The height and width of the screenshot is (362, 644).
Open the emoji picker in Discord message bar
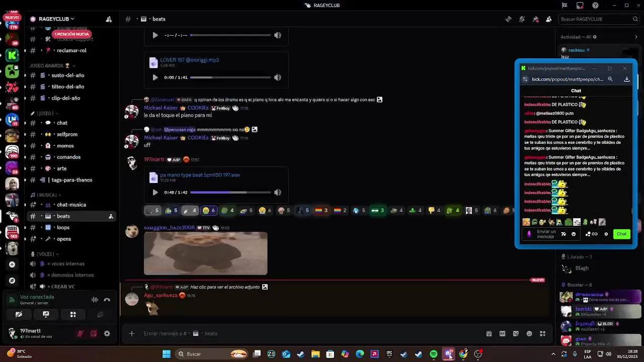[x=529, y=333]
